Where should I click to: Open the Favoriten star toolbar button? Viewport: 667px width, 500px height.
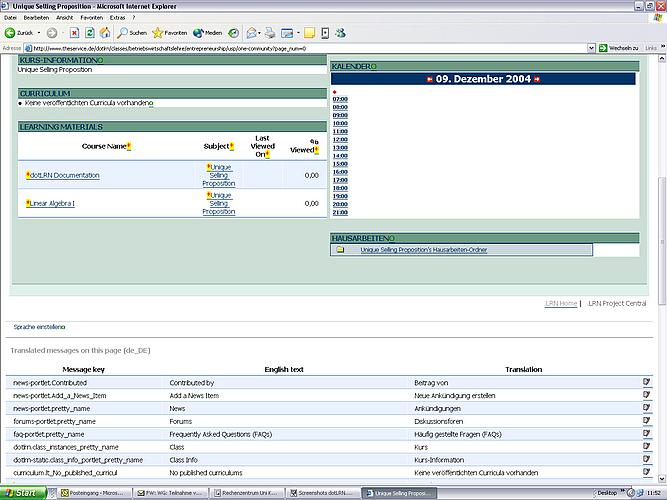(170, 33)
